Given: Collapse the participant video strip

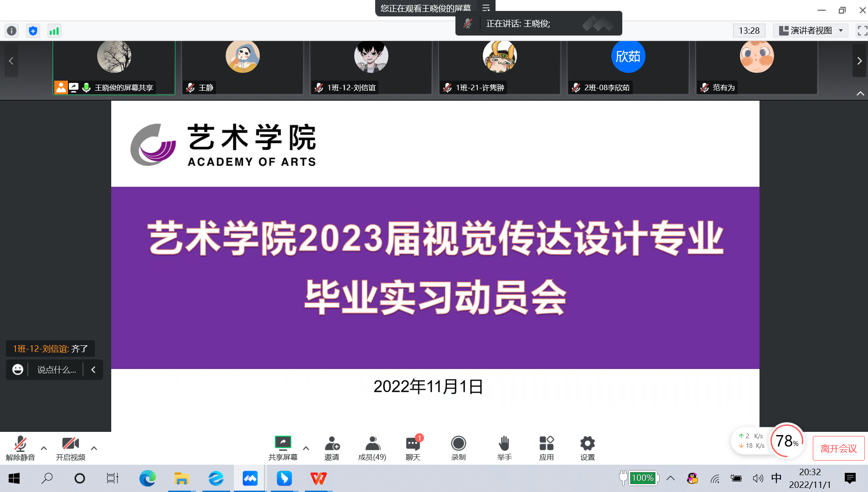Looking at the screenshot, I should pos(860,93).
